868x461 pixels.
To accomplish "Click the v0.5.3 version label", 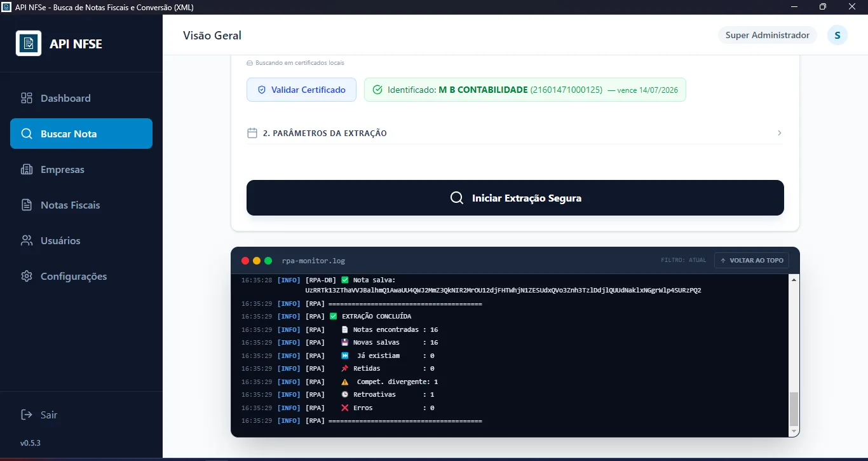I will click(x=31, y=443).
